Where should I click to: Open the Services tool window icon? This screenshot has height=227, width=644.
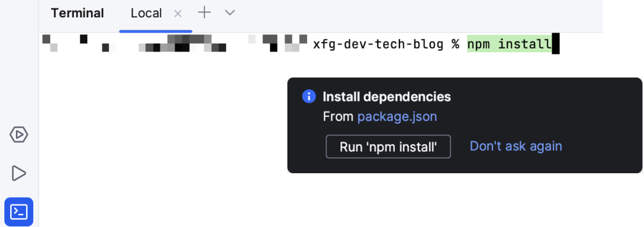[x=19, y=134]
